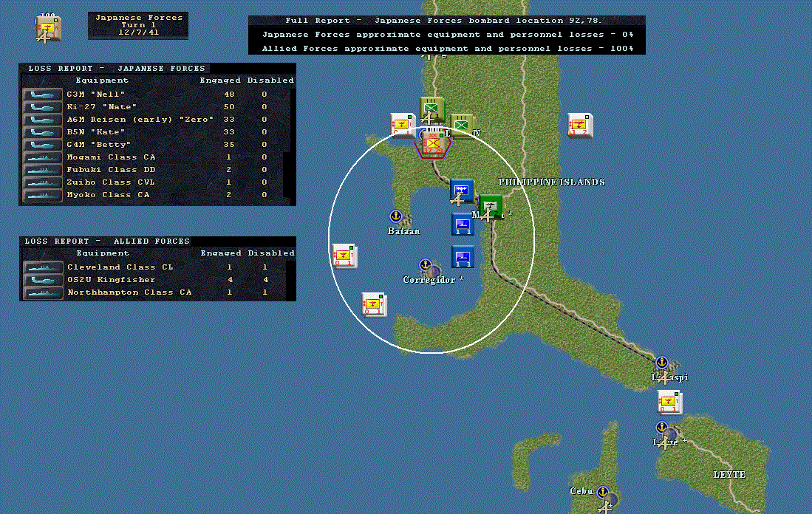Select olive infantry counter right of division
This screenshot has height=514, width=812.
[x=461, y=126]
